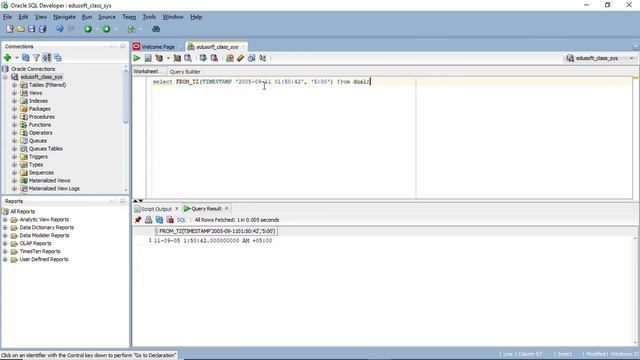Open the Help menu
640x360 pixels.
196,17
